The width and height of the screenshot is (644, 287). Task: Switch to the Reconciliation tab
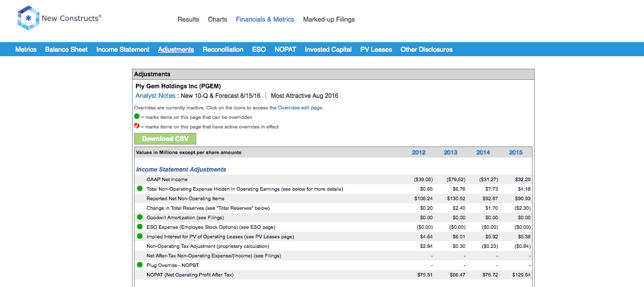click(223, 49)
